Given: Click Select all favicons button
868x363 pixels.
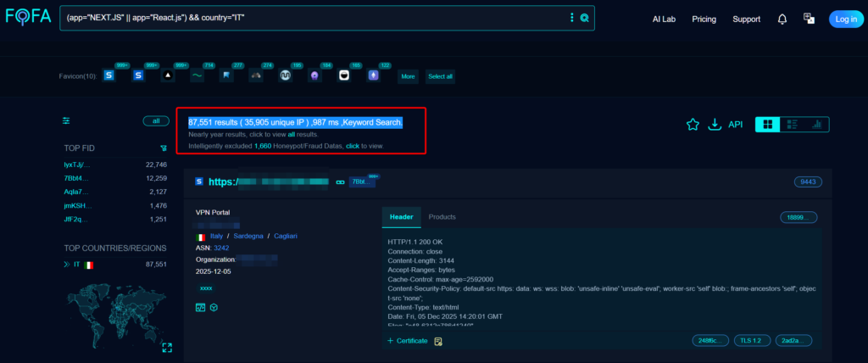Looking at the screenshot, I should 440,76.
